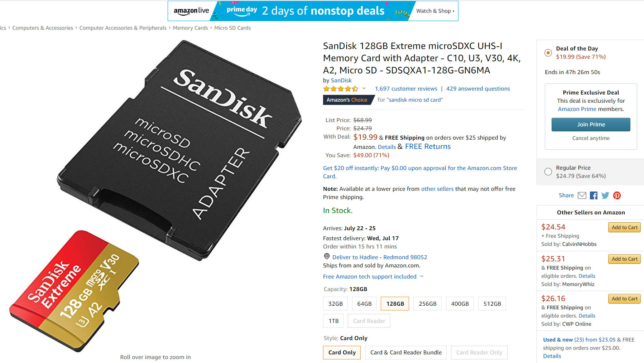Click the delivery location pin icon
Image resolution: width=644 pixels, height=363 pixels.
tap(327, 257)
